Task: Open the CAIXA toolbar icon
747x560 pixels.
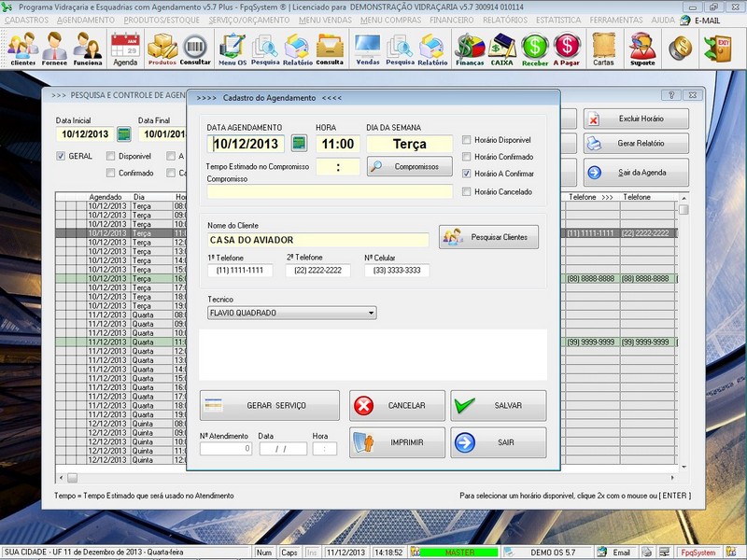Action: pyautogui.click(x=502, y=49)
